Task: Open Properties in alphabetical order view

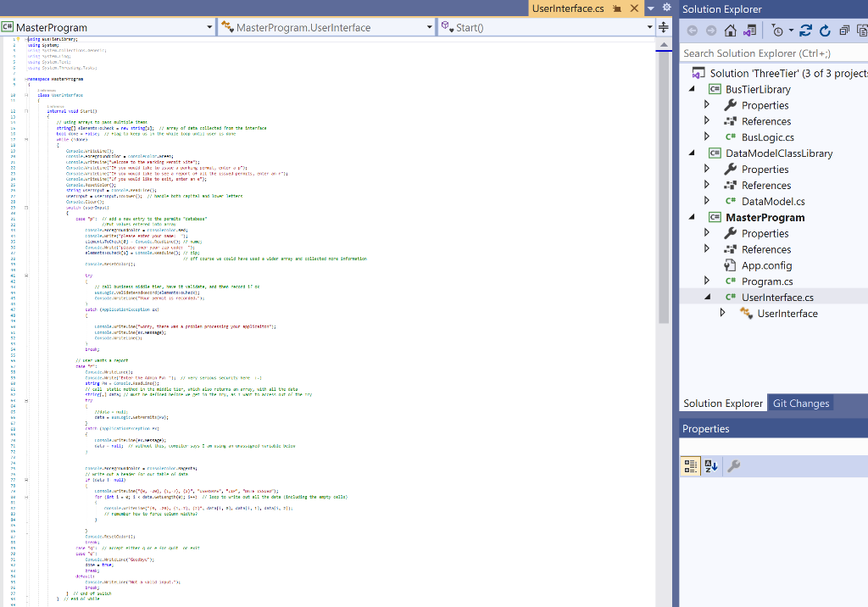Action: tap(710, 465)
